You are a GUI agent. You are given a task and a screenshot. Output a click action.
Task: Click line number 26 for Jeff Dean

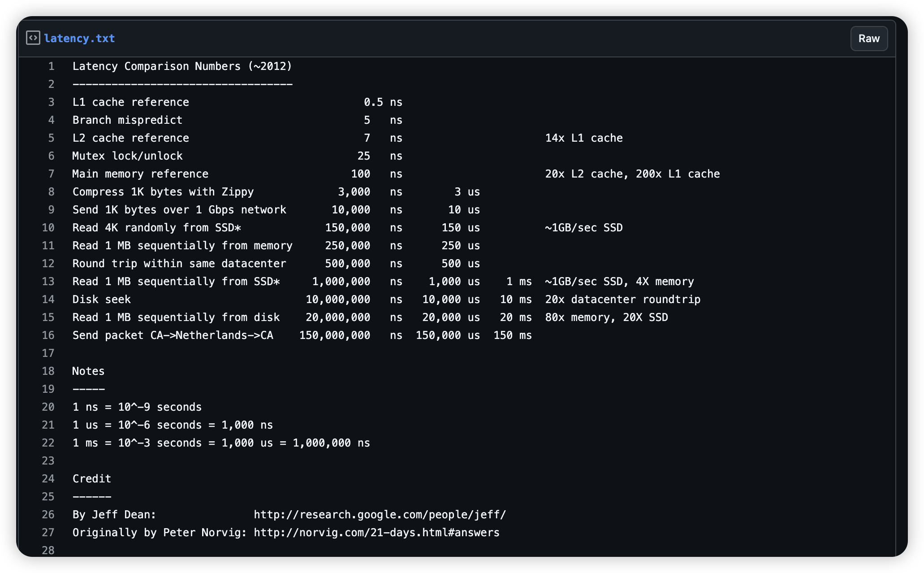click(x=48, y=515)
